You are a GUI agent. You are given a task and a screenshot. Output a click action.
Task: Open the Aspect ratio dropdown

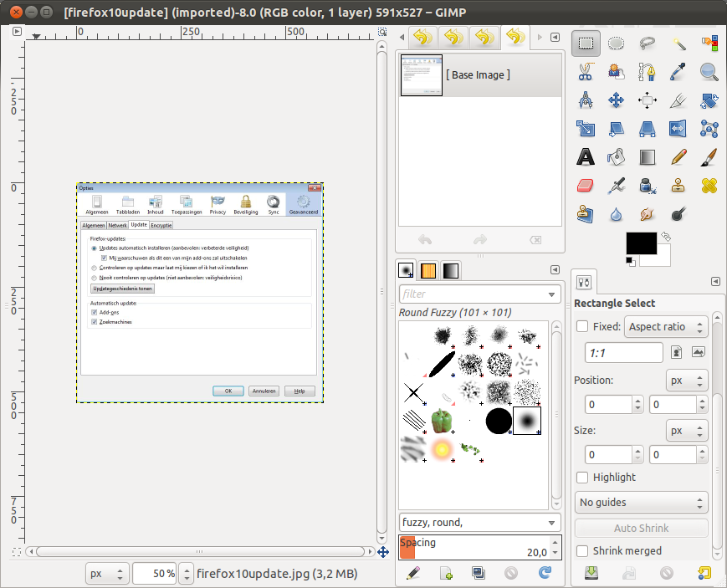(667, 326)
